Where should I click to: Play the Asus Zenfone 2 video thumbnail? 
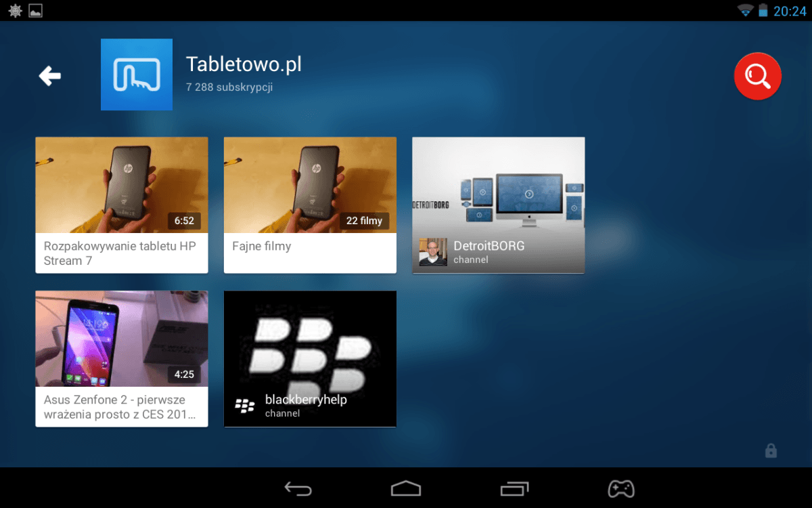click(x=122, y=339)
